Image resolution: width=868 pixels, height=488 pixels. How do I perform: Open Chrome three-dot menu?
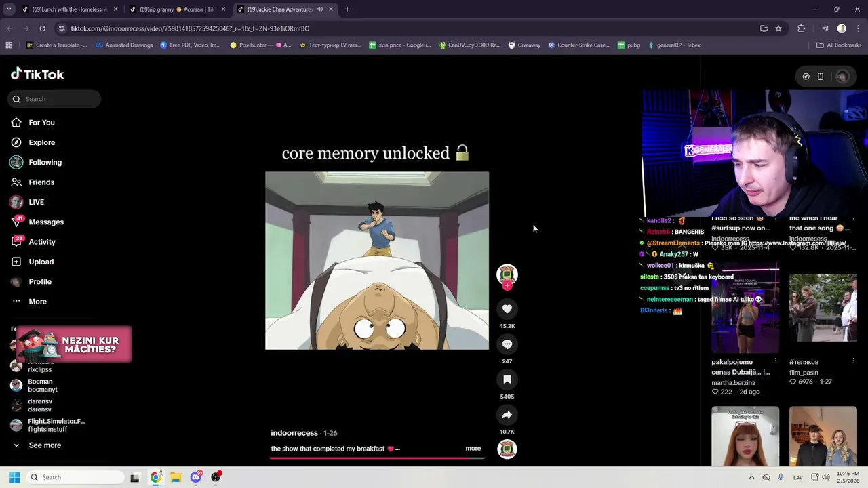click(x=858, y=28)
